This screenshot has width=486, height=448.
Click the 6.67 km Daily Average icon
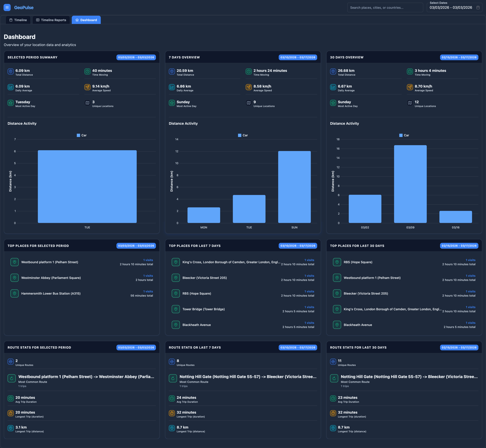click(x=333, y=87)
